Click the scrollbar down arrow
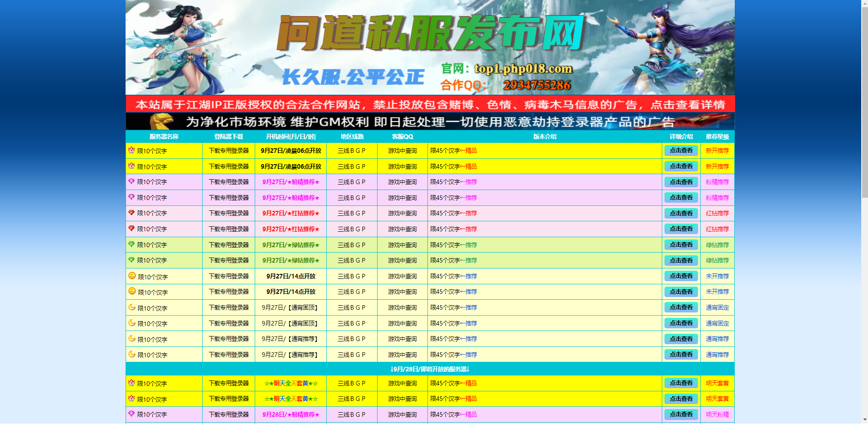The height and width of the screenshot is (424, 868). [x=864, y=420]
